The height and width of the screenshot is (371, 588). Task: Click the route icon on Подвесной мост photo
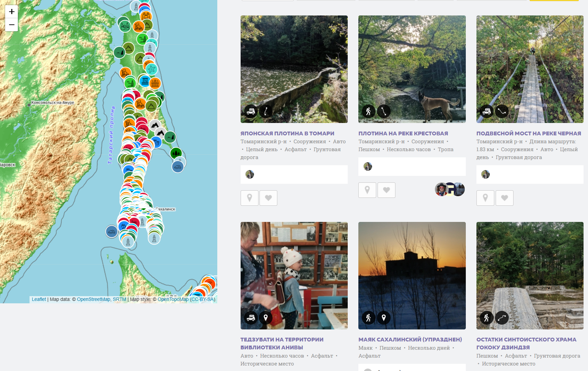coord(502,111)
